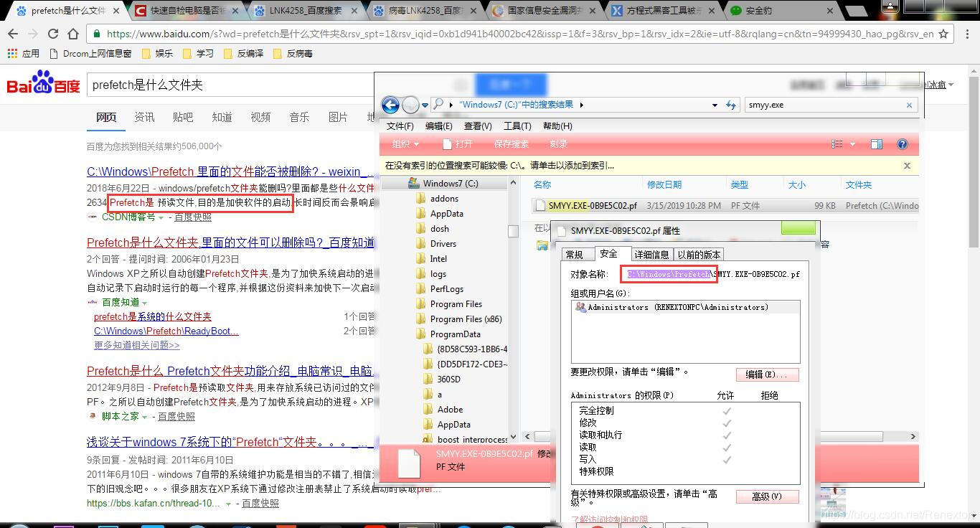Select Baidu 视频 category tab
This screenshot has height=528, width=980.
click(260, 117)
